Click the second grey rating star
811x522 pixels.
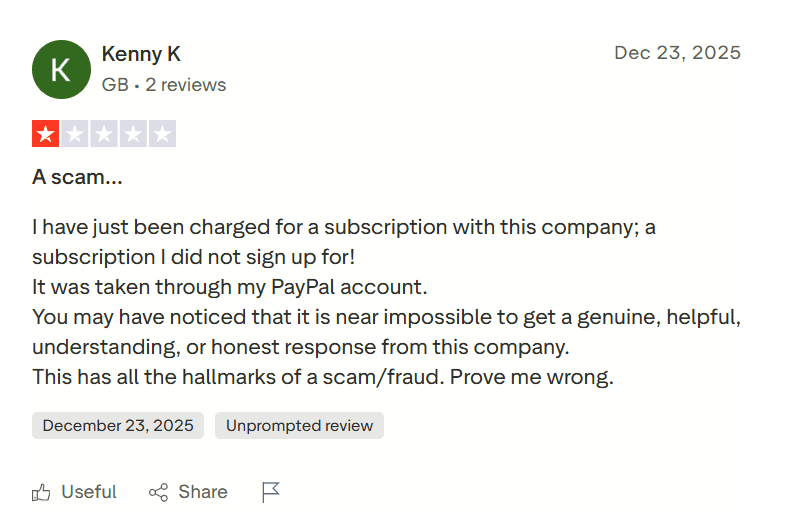coord(75,134)
